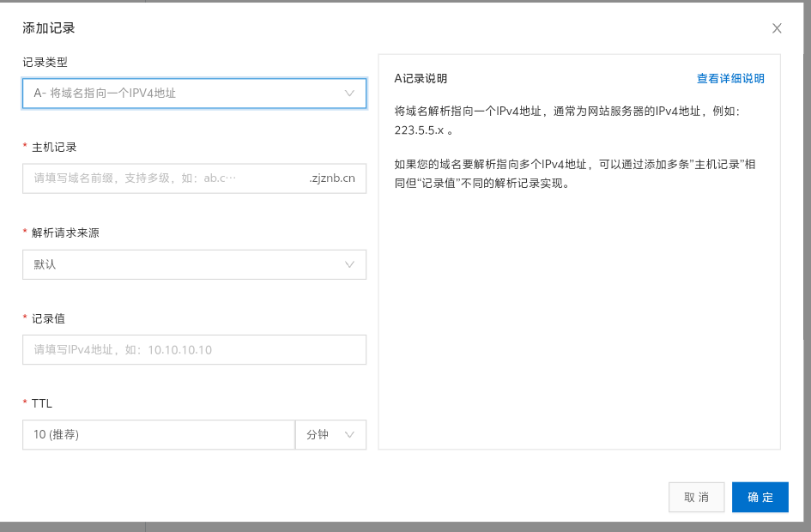Confirm with the blue 确定 button
The height and width of the screenshot is (532, 811).
click(760, 497)
